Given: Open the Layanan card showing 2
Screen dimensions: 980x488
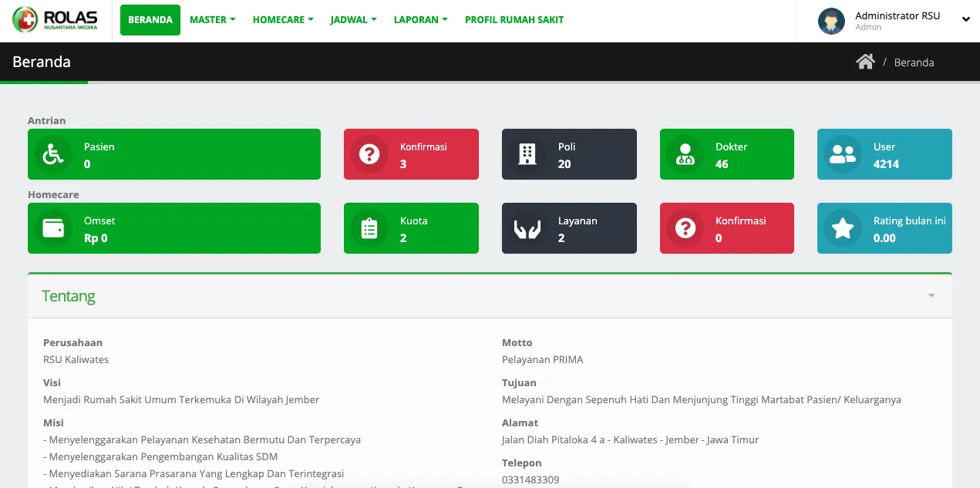Looking at the screenshot, I should (569, 228).
